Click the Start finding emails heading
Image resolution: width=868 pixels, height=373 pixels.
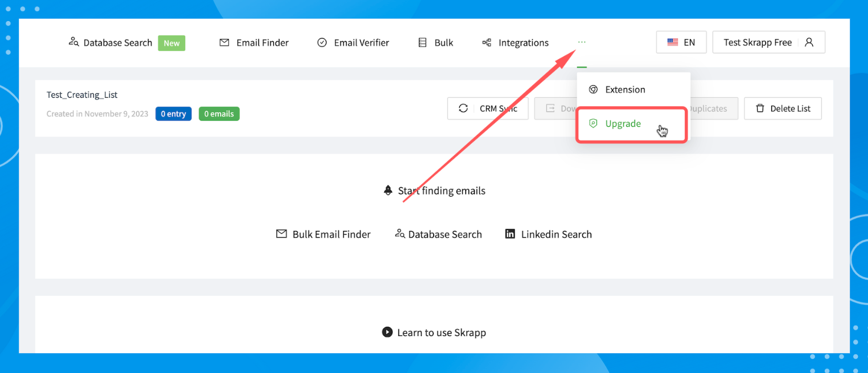[x=442, y=191]
